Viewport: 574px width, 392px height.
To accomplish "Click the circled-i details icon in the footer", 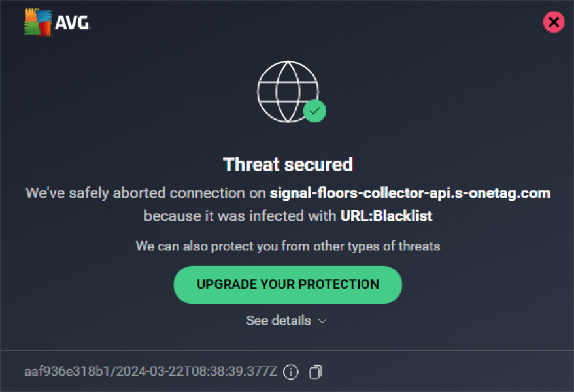I will pyautogui.click(x=291, y=372).
